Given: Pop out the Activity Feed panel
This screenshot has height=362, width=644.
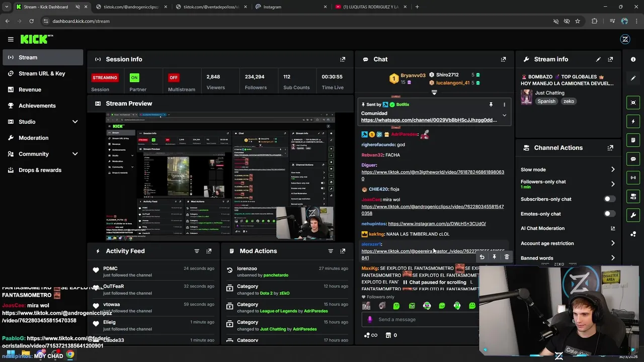Looking at the screenshot, I should tap(209, 251).
